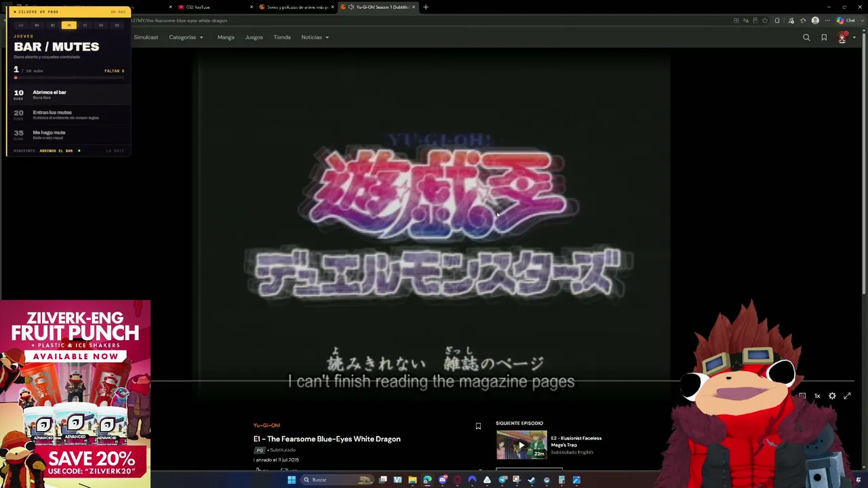Viewport: 868px width, 488px height.
Task: Open File Explorer from the taskbar
Action: (x=412, y=480)
